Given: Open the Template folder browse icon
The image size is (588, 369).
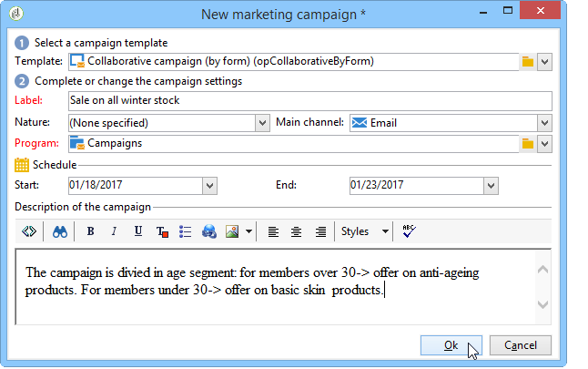Looking at the screenshot, I should pyautogui.click(x=527, y=61).
